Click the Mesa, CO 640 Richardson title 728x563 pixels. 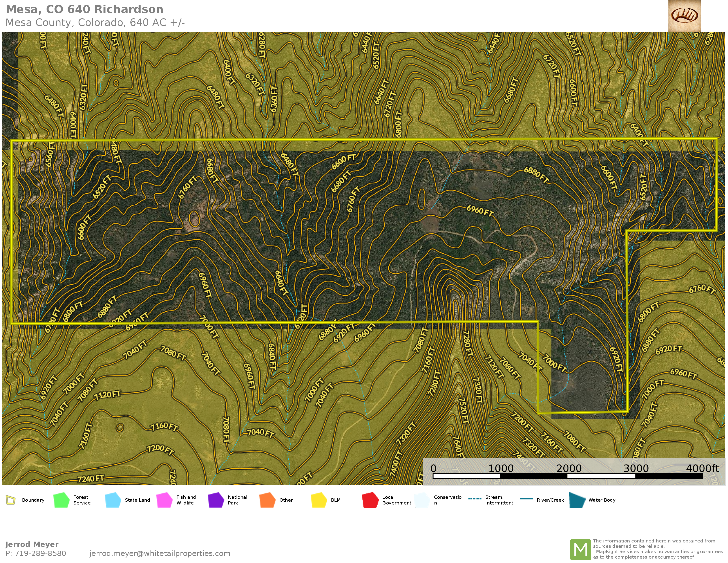click(85, 9)
